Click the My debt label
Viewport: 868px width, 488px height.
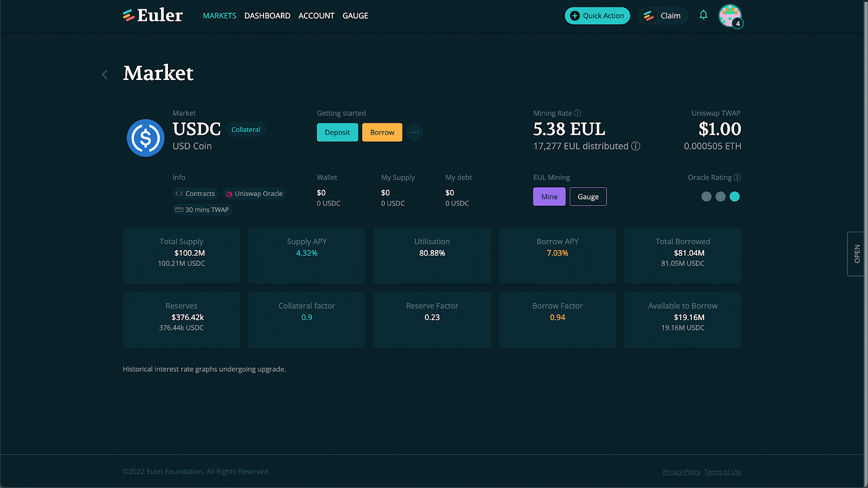click(x=459, y=177)
